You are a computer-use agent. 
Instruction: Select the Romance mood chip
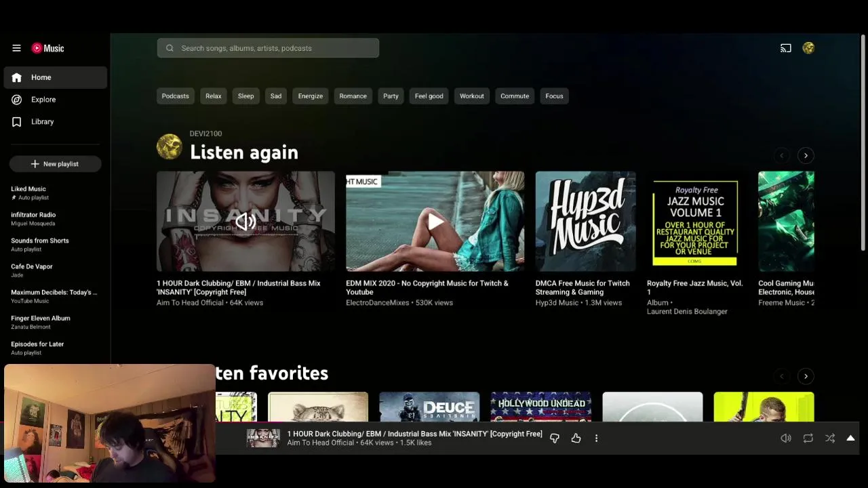tap(353, 96)
